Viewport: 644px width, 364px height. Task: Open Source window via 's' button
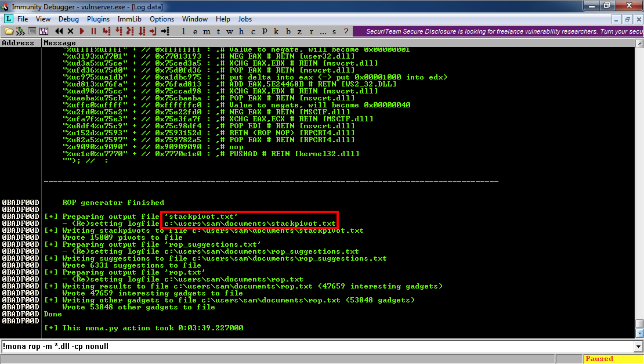tap(334, 31)
